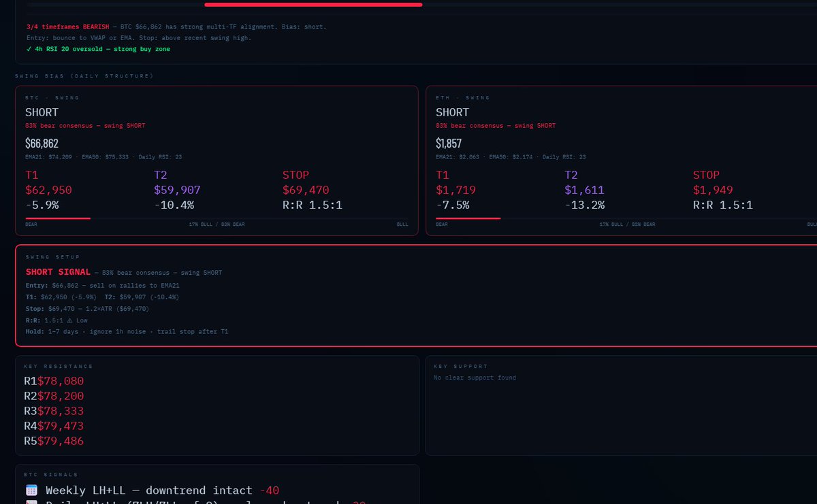Click the R4 $79,473 resistance level
Viewport: 817px width, 504px height.
coord(54,426)
